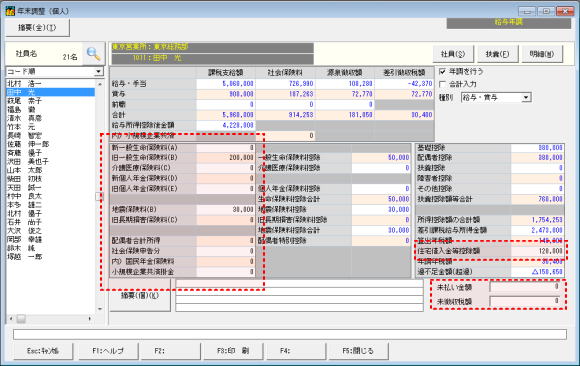This screenshot has width=580, height=366.
Task: Click the 摘要(個)(K) button
Action: [x=140, y=295]
